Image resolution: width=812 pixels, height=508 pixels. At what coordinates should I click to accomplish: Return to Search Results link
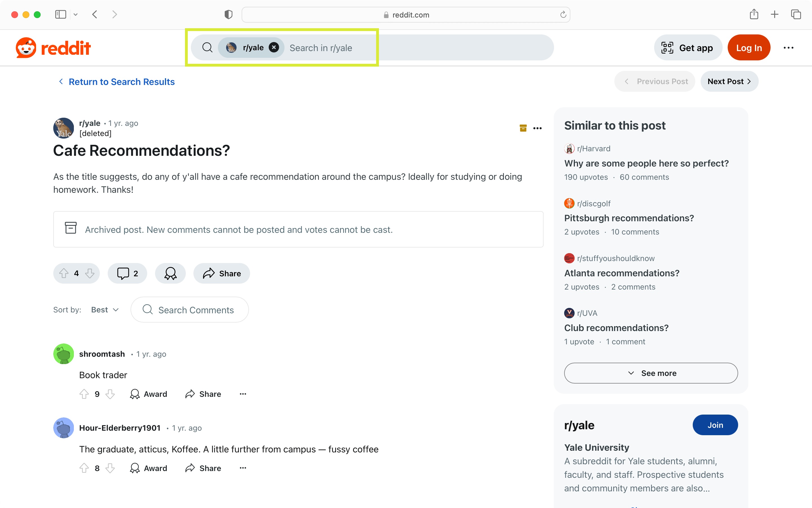117,82
